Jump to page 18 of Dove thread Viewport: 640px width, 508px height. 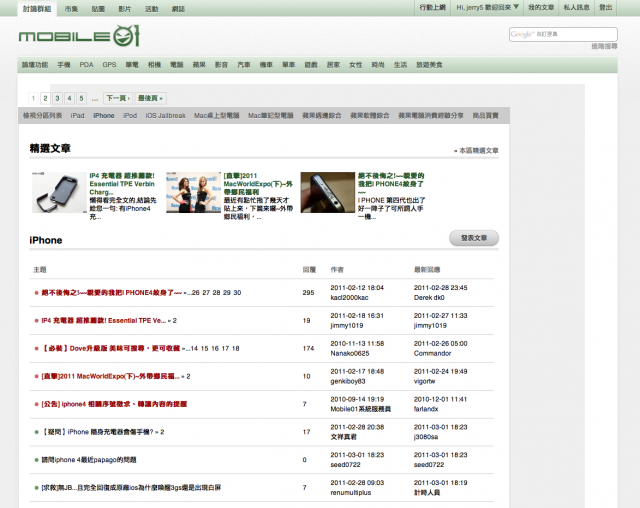(236, 348)
